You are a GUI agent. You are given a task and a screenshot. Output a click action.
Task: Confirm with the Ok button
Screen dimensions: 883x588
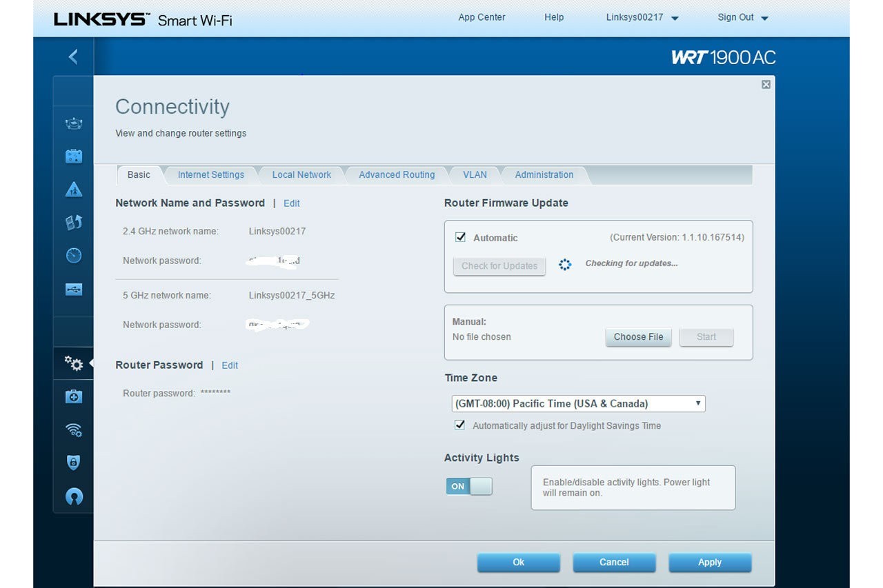point(519,562)
